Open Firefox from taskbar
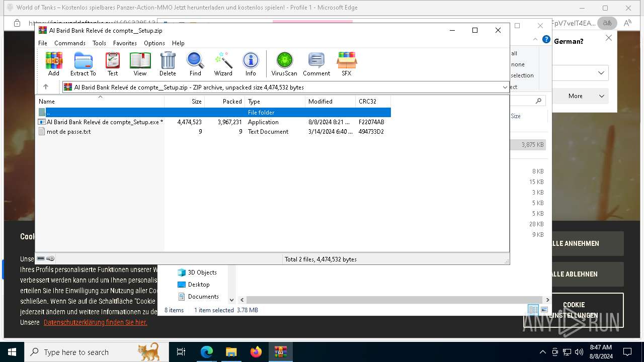This screenshot has width=644, height=362. (x=256, y=352)
